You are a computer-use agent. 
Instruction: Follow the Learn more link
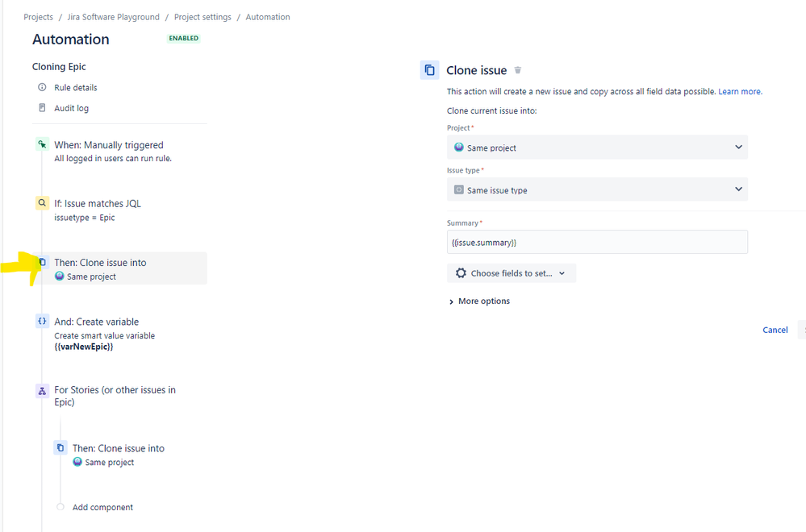tap(740, 91)
